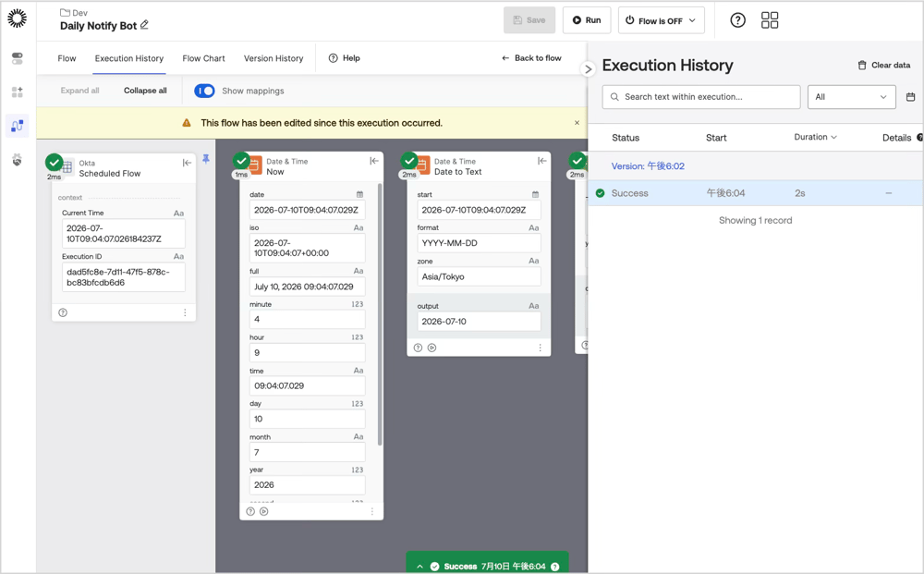The image size is (924, 574).
Task: Collapse the Execution History side panel arrow
Action: click(588, 69)
